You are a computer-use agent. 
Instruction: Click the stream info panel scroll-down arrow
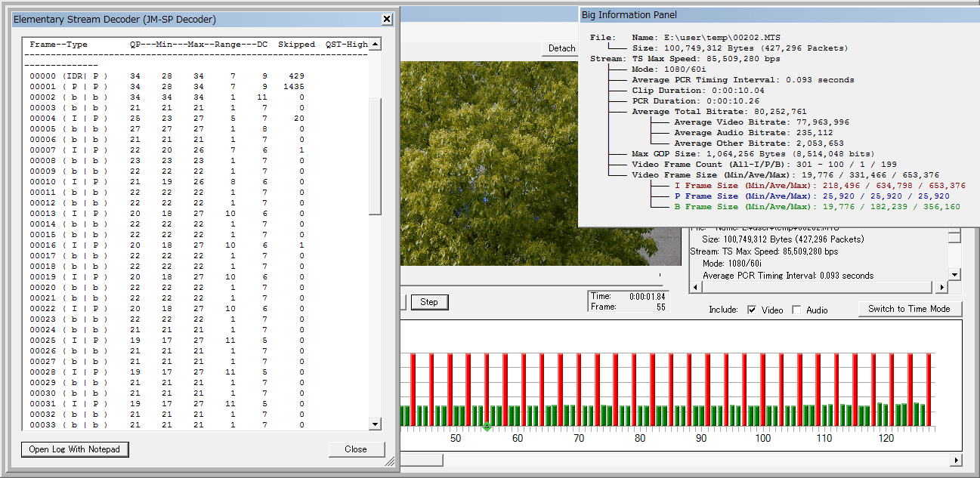point(954,275)
